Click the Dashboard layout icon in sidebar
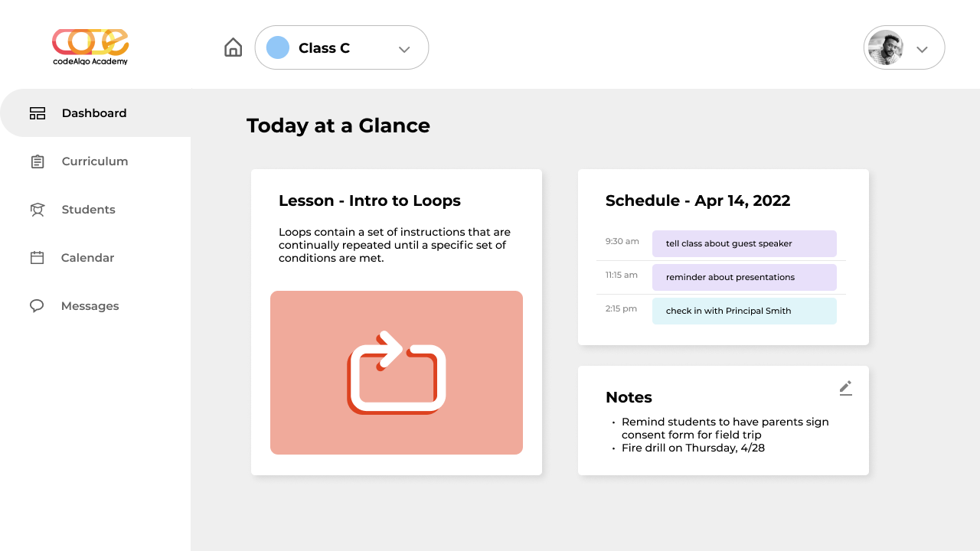 38,113
